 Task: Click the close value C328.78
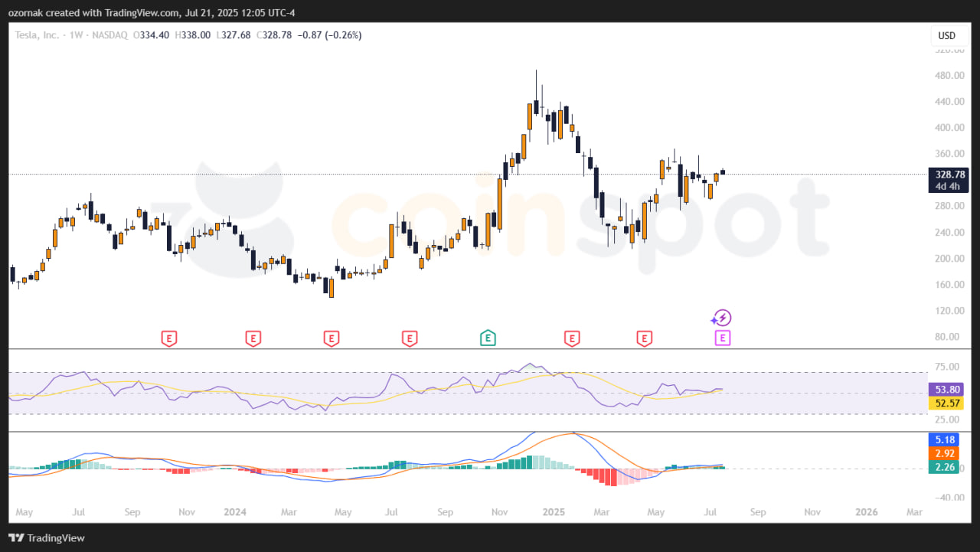pyautogui.click(x=273, y=35)
